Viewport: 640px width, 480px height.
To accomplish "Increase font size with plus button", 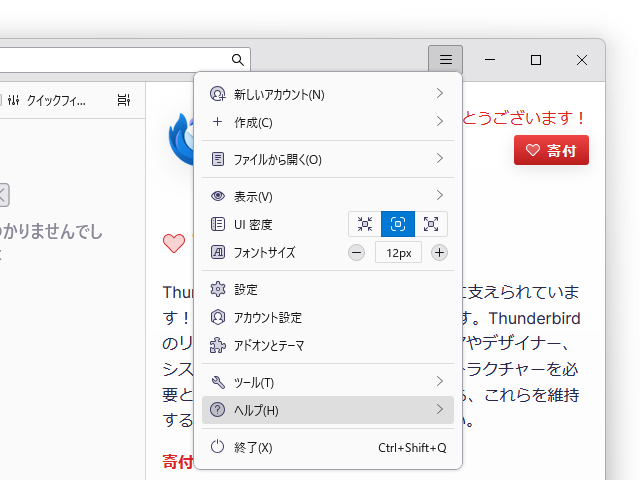I will (x=439, y=253).
